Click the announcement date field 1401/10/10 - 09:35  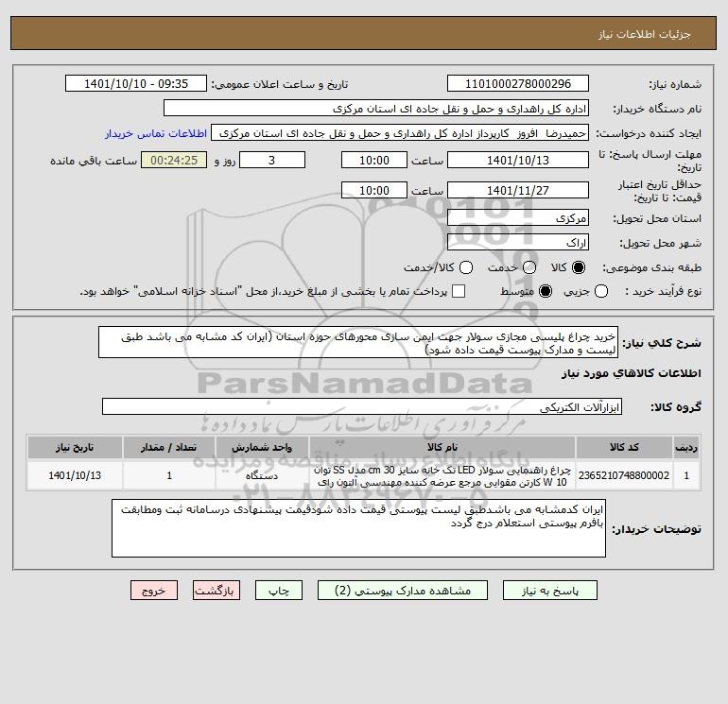coord(136,83)
